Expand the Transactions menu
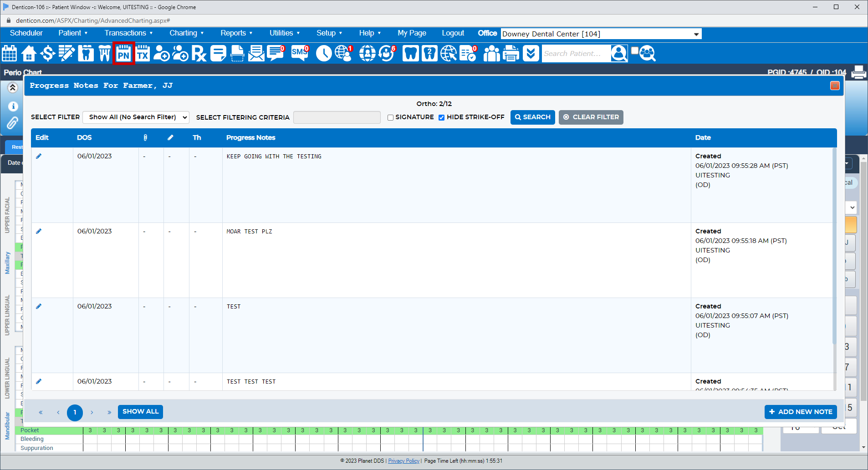 [x=128, y=33]
